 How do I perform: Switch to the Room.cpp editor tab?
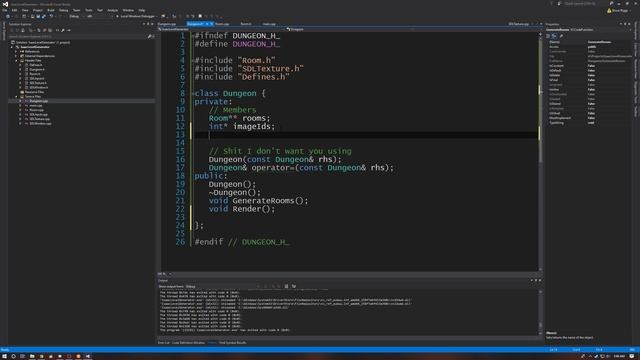coord(222,24)
